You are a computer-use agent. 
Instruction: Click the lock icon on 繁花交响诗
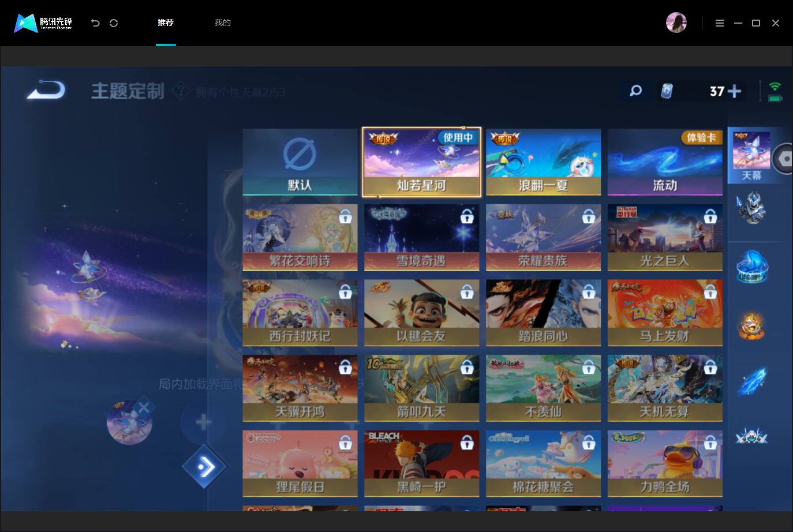[346, 216]
